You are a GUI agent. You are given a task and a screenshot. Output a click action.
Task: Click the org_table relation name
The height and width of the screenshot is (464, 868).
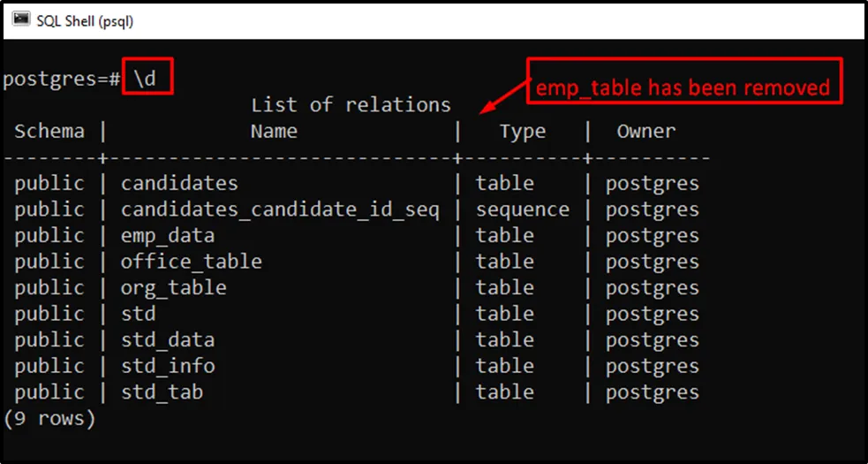coord(173,288)
